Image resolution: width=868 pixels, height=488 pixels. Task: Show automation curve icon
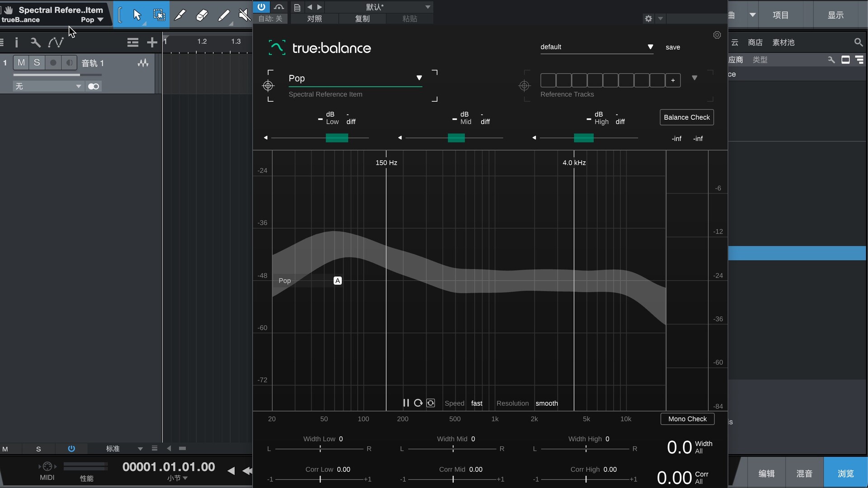pyautogui.click(x=56, y=42)
